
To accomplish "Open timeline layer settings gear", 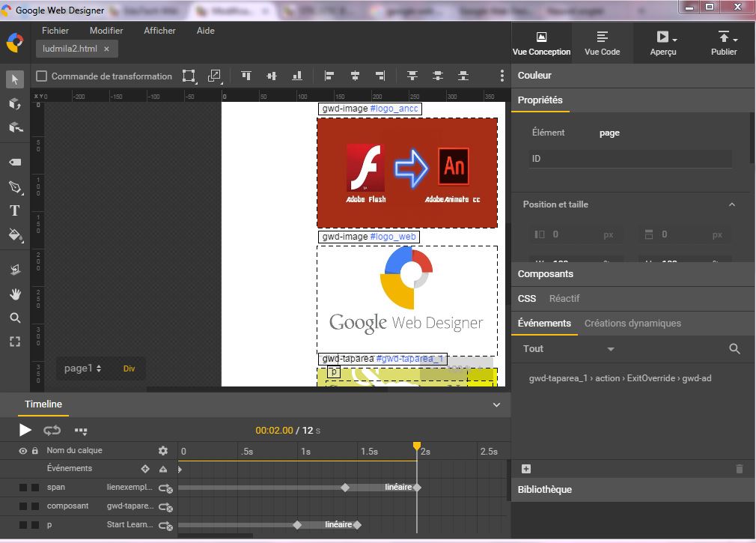I will [x=163, y=450].
